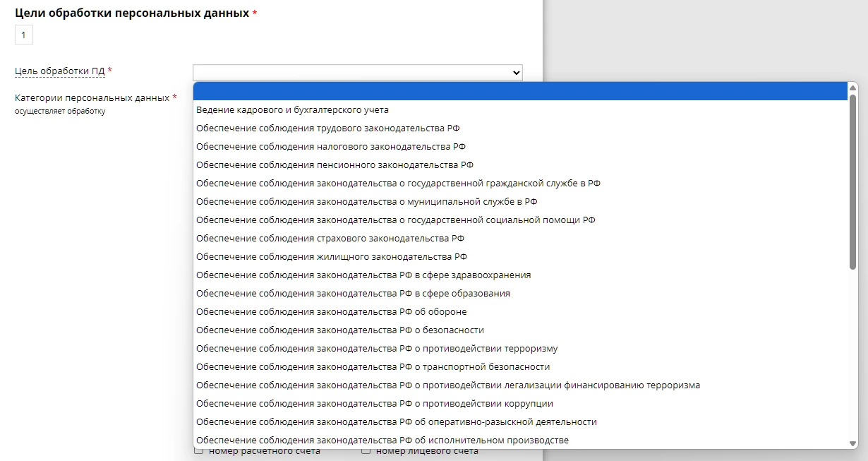
Task: Click the Цель обработки ПД dashed label
Action: tap(59, 71)
